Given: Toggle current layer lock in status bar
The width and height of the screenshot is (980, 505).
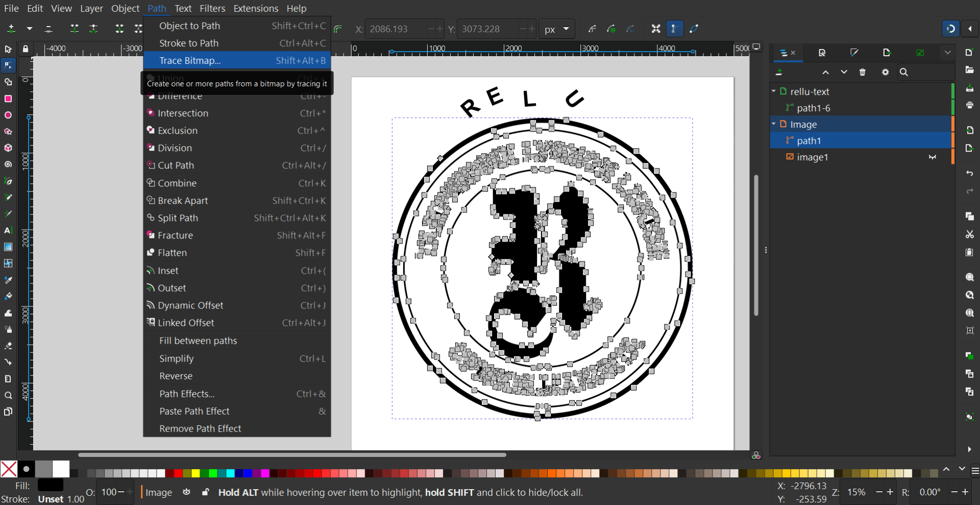Looking at the screenshot, I should pyautogui.click(x=205, y=492).
